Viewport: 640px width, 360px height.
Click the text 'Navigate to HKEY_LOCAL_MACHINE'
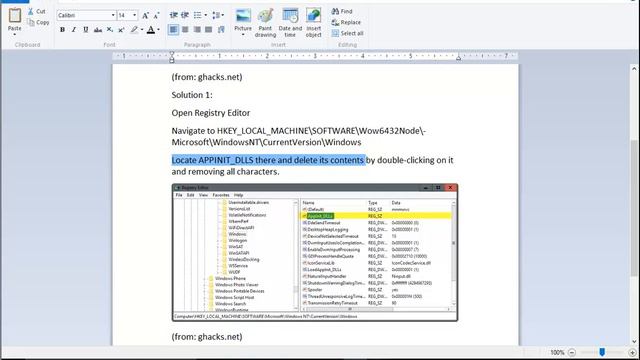pos(240,131)
